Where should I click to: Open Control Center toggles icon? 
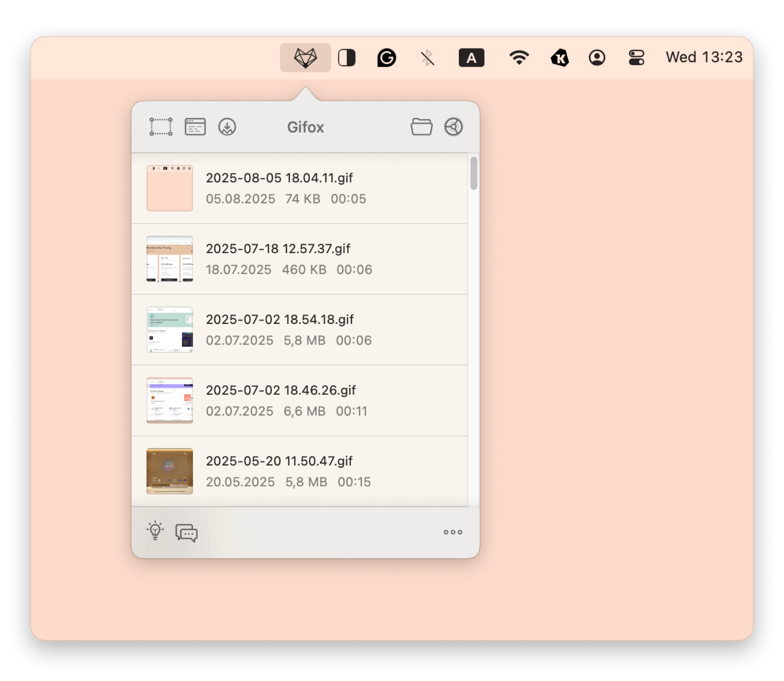tap(636, 58)
